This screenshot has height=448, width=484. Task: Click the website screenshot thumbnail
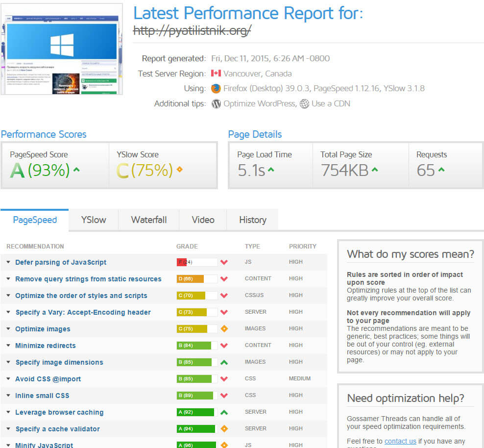pyautogui.click(x=61, y=49)
